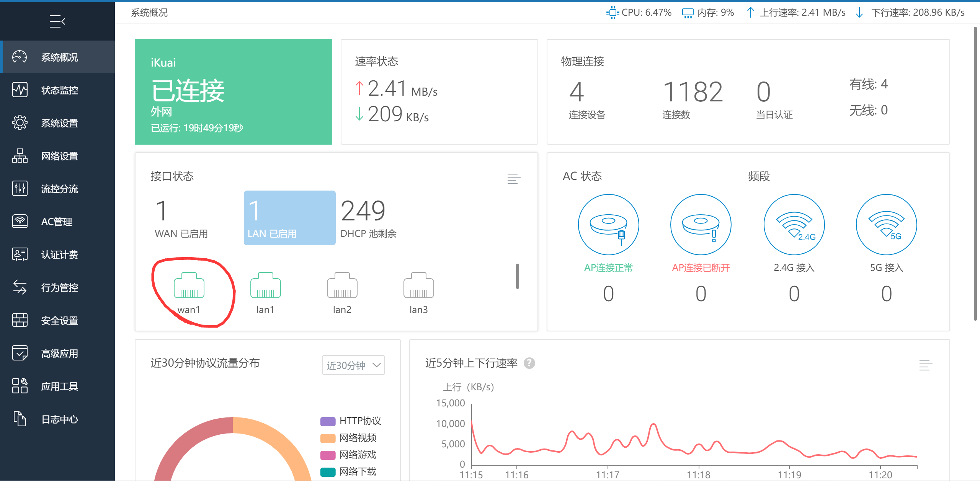The image size is (980, 481).
Task: Click the lan1 port icon
Action: coord(265,285)
